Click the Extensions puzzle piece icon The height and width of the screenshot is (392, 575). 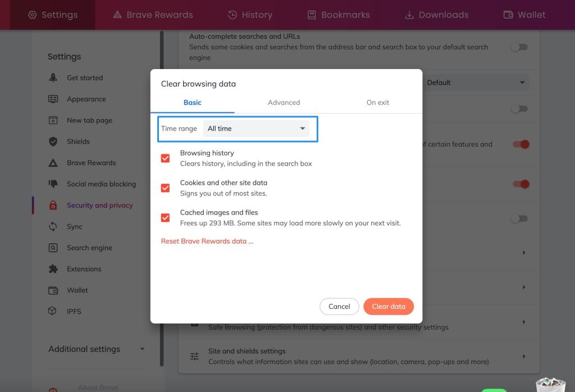[x=53, y=269]
